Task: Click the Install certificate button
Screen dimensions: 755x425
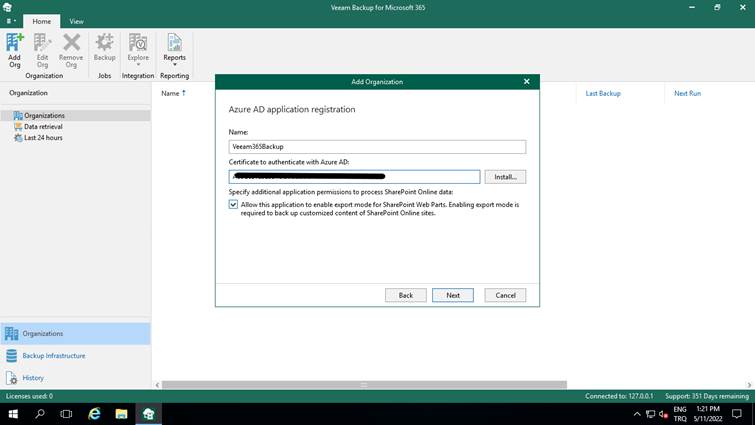Action: click(505, 177)
